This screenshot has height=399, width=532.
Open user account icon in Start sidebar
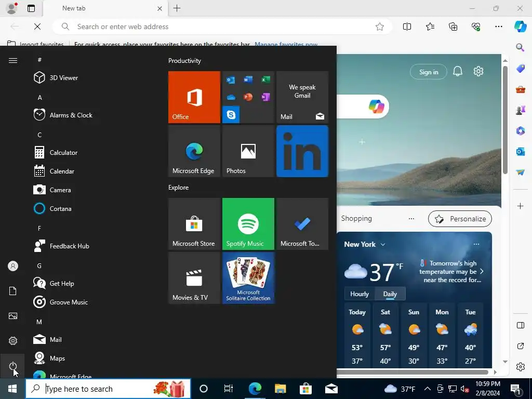tap(13, 266)
